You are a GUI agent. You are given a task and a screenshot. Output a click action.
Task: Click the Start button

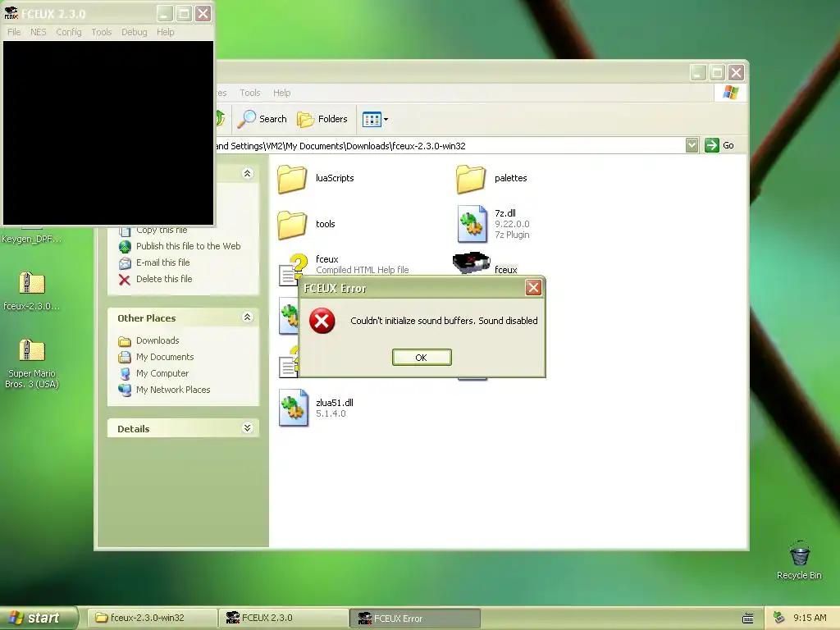click(x=39, y=618)
